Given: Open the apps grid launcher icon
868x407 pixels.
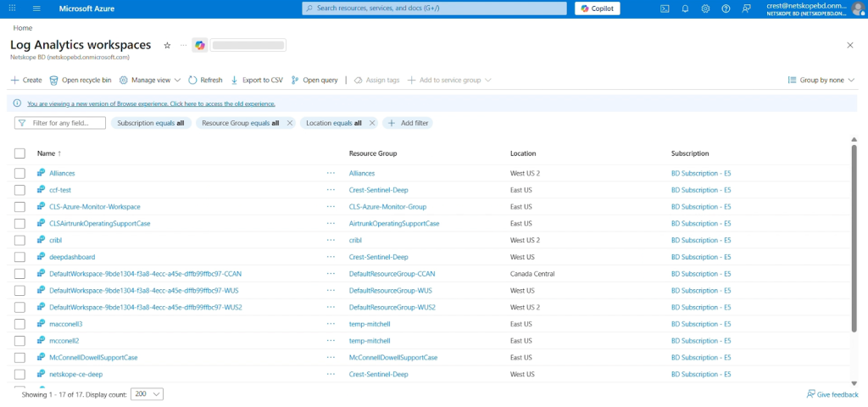Looking at the screenshot, I should 12,8.
